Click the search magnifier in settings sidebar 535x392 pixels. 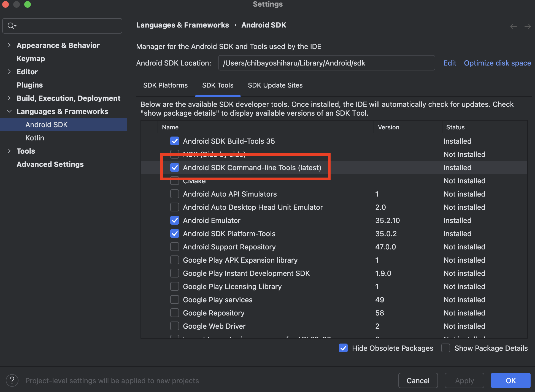(x=12, y=26)
